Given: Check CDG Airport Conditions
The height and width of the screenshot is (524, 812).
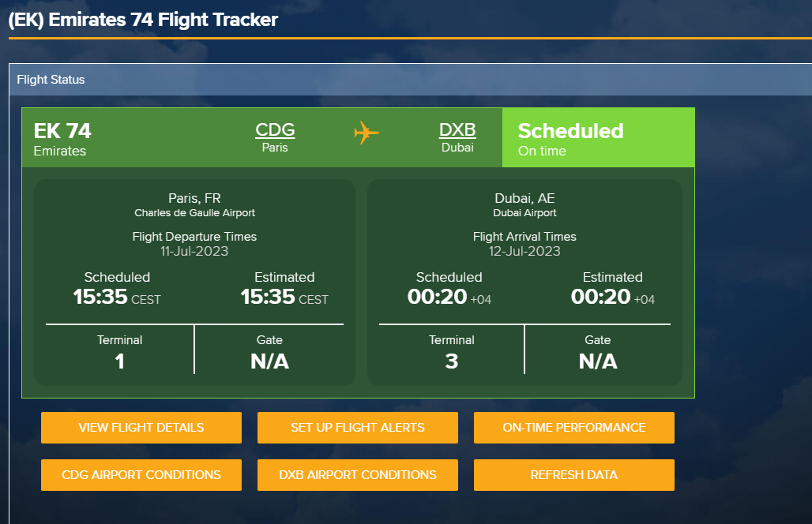Looking at the screenshot, I should pyautogui.click(x=141, y=475).
